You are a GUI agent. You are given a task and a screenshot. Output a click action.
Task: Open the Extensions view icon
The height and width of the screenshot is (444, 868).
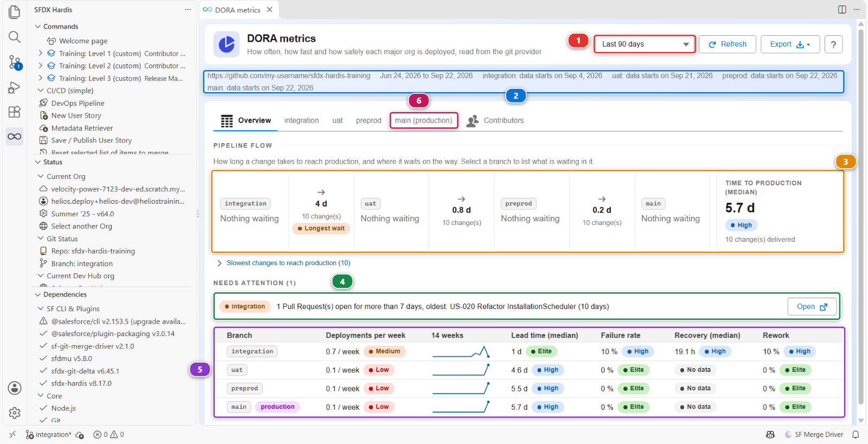coord(15,112)
